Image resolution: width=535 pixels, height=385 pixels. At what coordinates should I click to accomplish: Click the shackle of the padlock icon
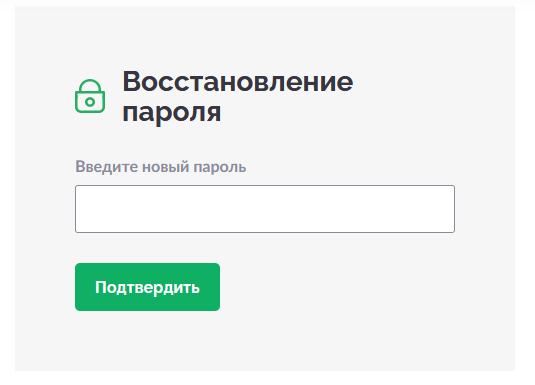pos(90,85)
